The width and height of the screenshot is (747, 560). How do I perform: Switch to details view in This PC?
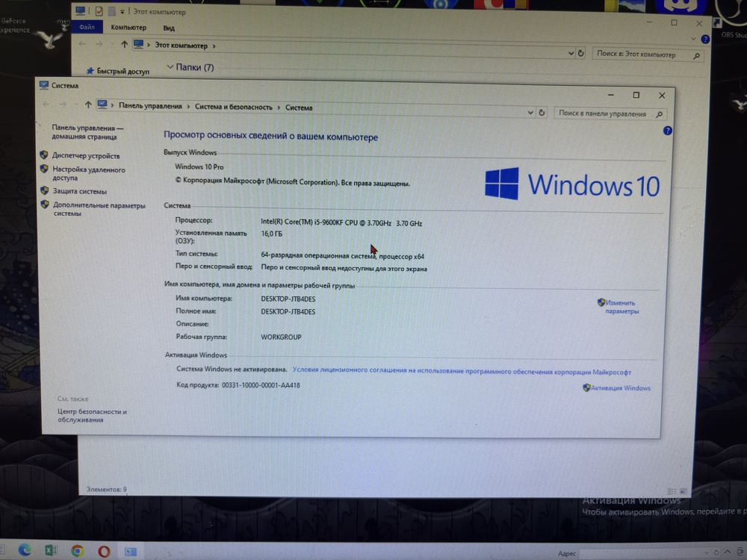coord(672,491)
